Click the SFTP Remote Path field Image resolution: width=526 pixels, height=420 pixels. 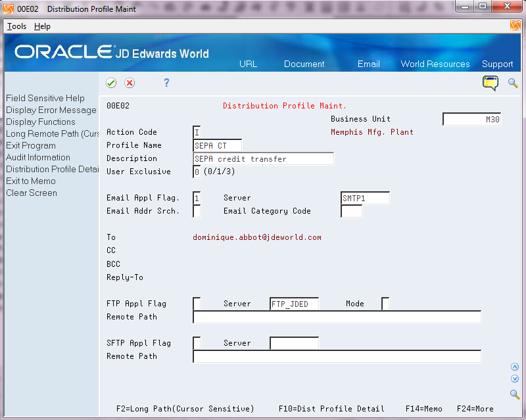tap(337, 356)
